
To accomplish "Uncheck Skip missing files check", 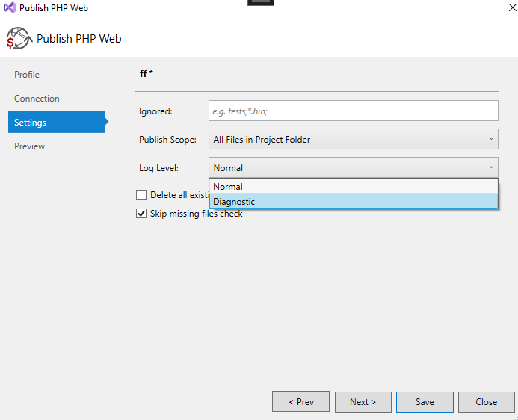I will point(141,214).
